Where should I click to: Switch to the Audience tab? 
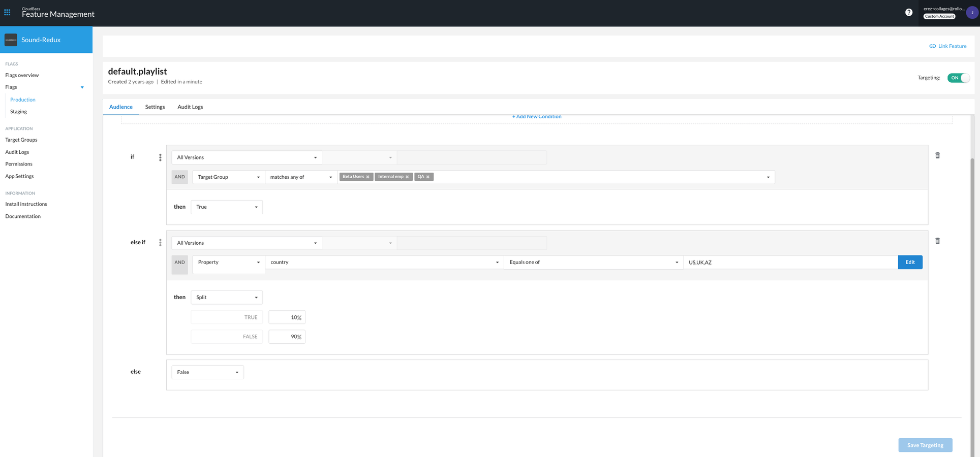[x=121, y=107]
